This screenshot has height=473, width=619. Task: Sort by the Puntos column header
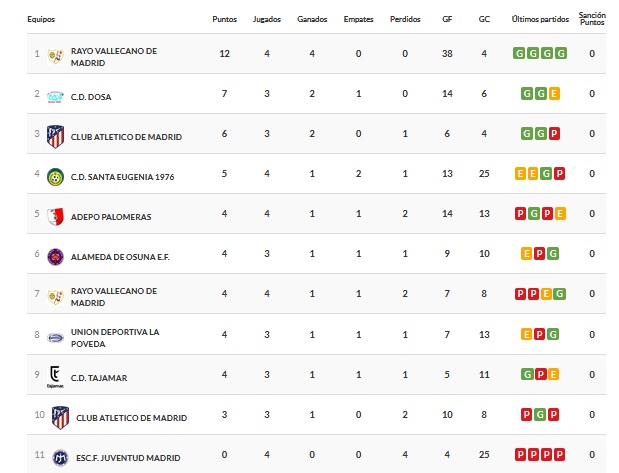click(225, 19)
